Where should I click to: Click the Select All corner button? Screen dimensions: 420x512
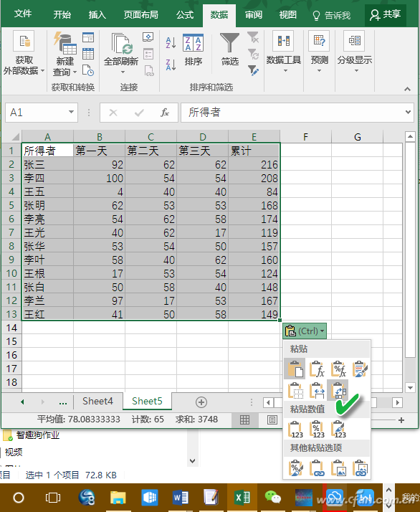click(11, 136)
